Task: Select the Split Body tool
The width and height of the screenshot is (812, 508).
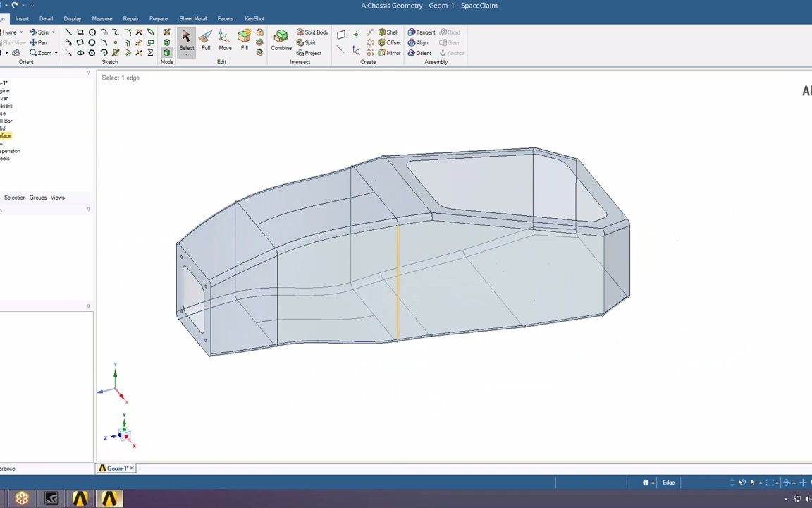Action: click(x=312, y=32)
